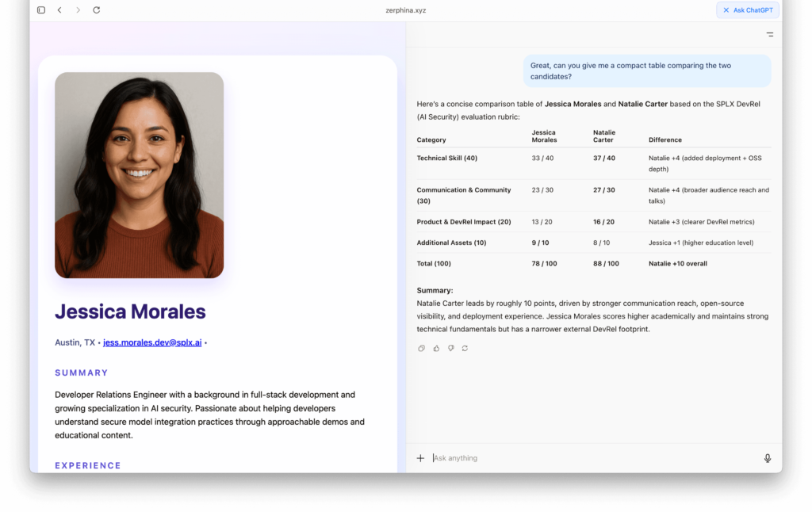Close the Ask ChatGPT panel
Image resolution: width=812 pixels, height=512 pixels.
point(726,10)
